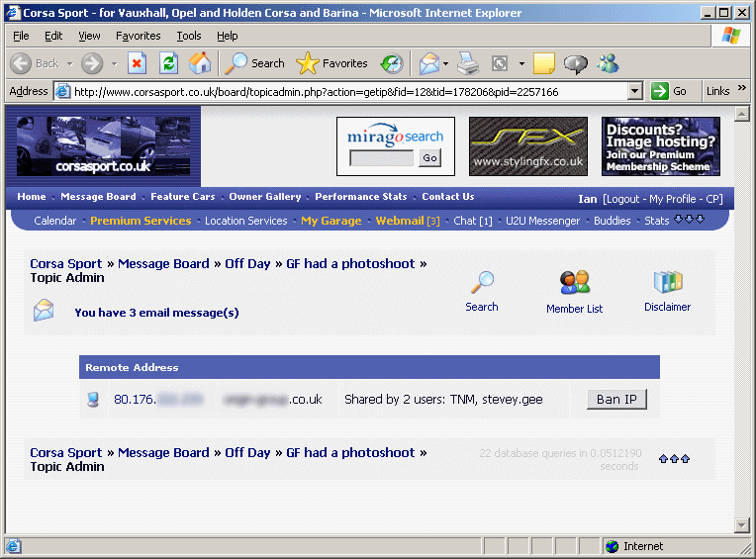
Task: Open the History toolbar icon
Action: (392, 63)
